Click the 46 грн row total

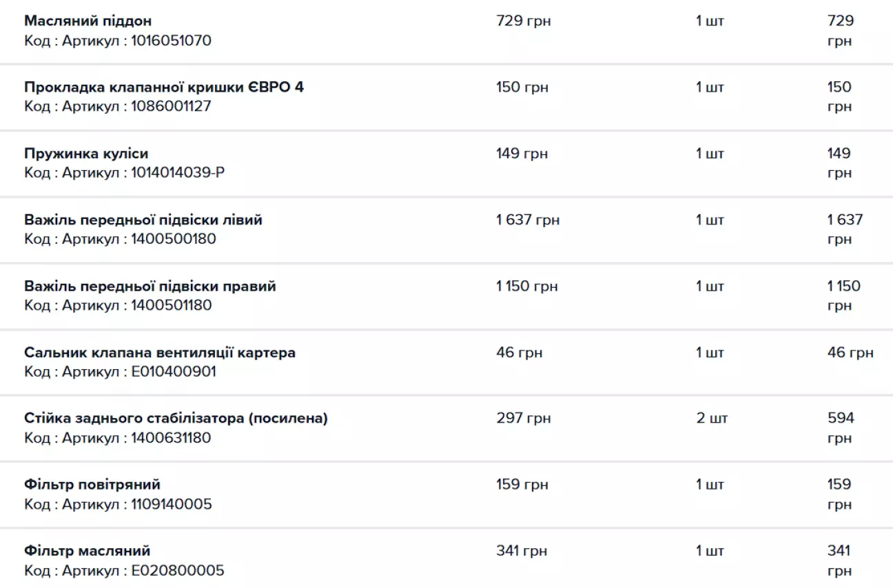tap(850, 353)
